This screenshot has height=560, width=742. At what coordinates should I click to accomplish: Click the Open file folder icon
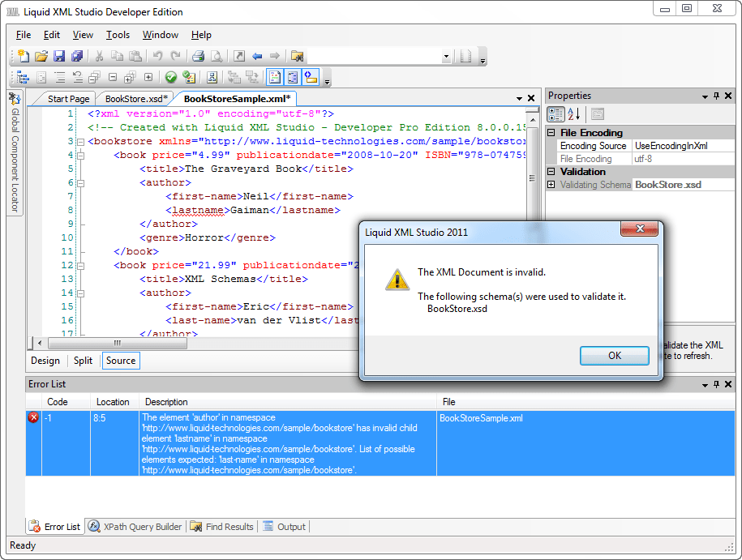(41, 56)
